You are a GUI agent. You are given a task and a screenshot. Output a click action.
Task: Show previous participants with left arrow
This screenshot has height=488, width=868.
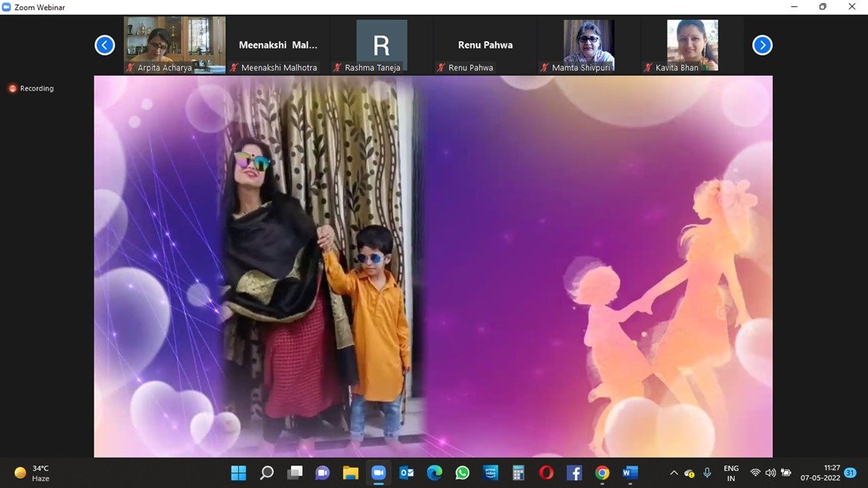pos(104,45)
